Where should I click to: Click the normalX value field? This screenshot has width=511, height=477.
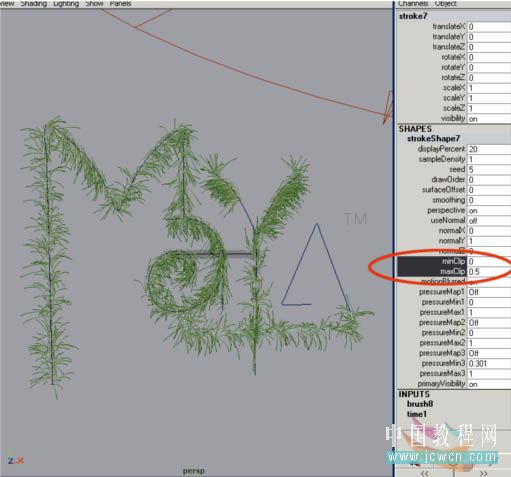click(489, 231)
